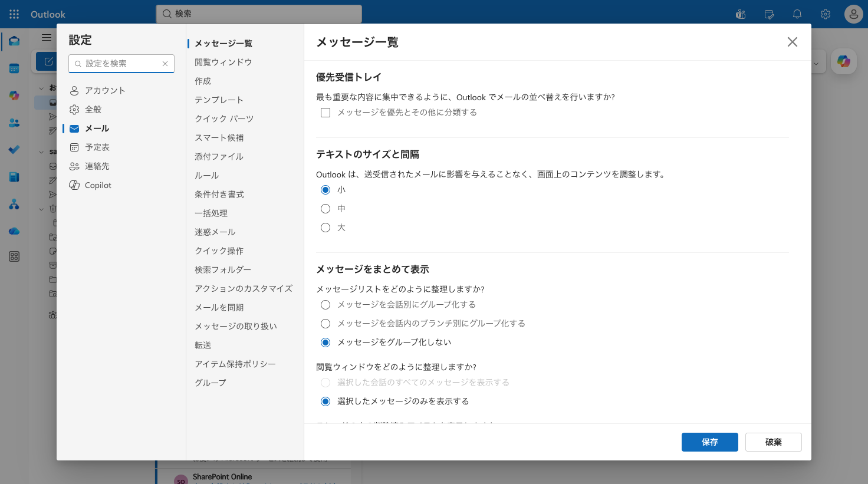The width and height of the screenshot is (868, 484).
Task: Click the Teams meeting icon in header
Action: coord(741,14)
